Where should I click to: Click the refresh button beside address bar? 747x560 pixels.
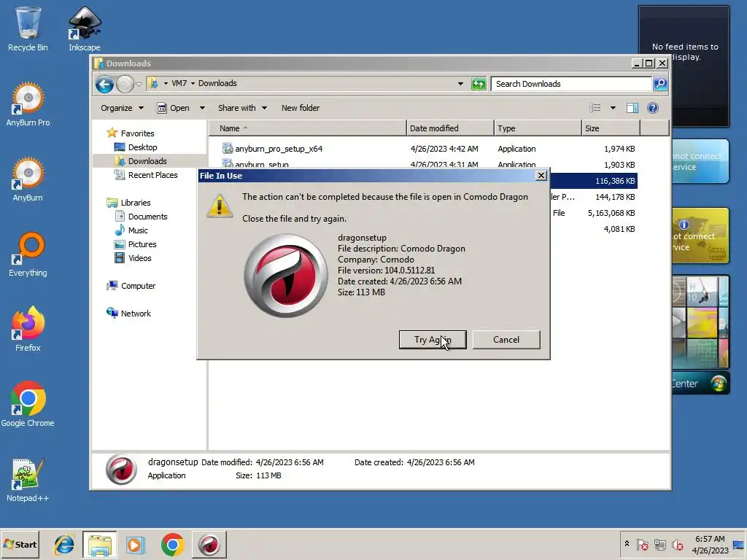pos(479,84)
